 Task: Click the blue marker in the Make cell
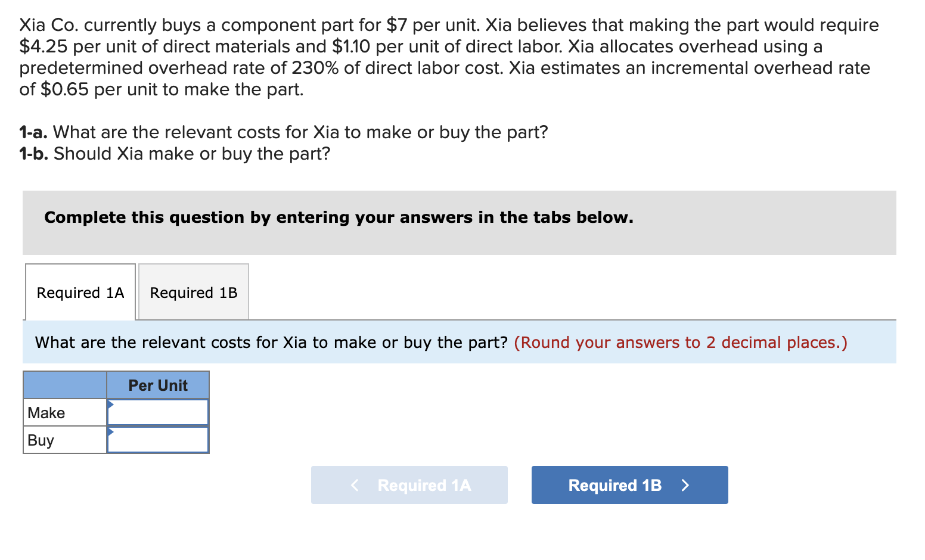coord(110,406)
